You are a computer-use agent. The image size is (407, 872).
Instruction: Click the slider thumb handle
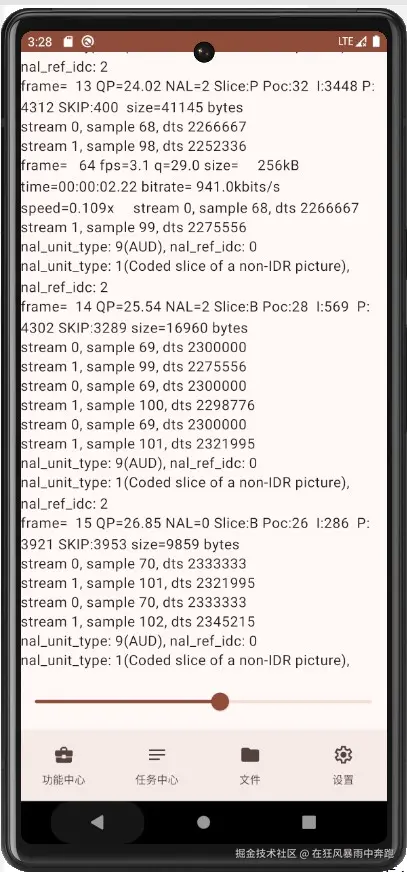click(220, 701)
